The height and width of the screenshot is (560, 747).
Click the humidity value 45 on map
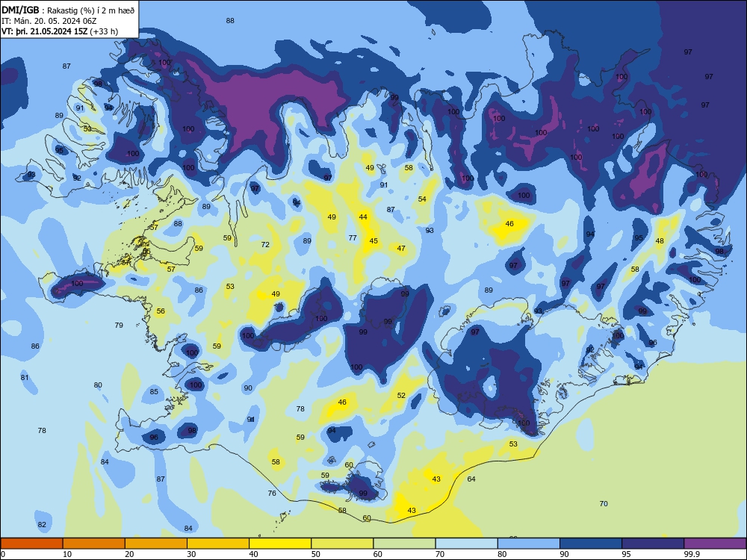tap(373, 241)
